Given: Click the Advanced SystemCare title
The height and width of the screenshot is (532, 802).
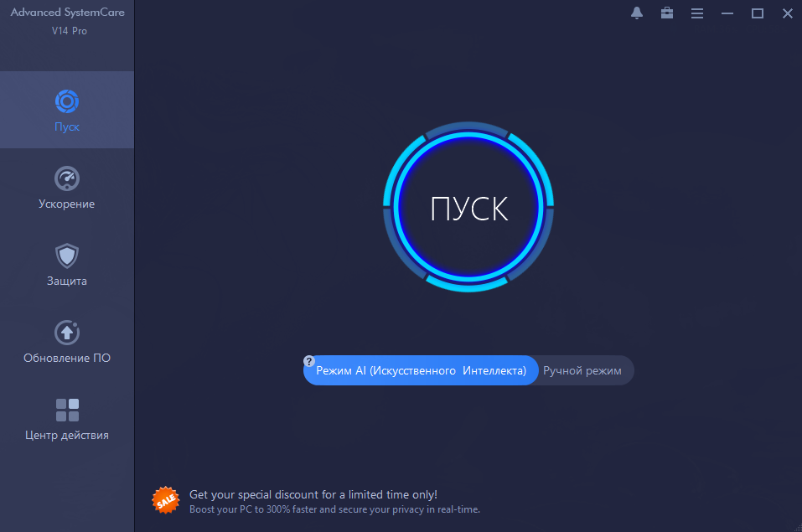Looking at the screenshot, I should click(68, 13).
